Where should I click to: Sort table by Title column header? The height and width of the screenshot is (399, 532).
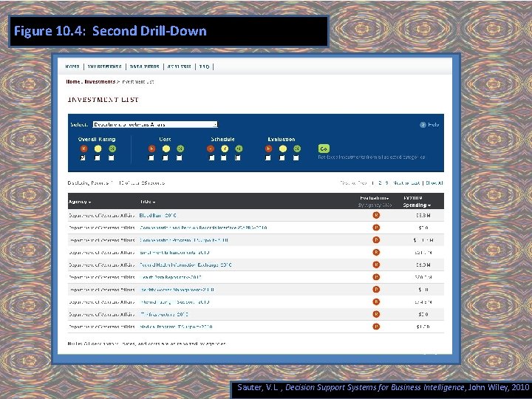coord(148,202)
